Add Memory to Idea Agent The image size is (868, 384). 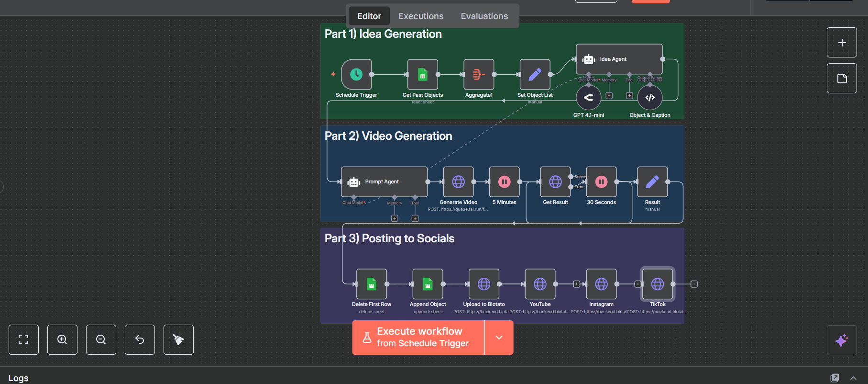(x=609, y=96)
